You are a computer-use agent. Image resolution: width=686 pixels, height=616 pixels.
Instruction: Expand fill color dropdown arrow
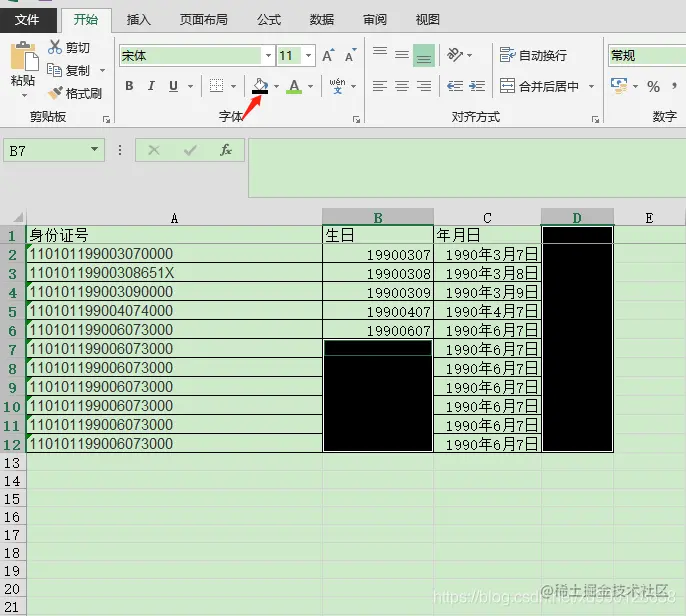point(276,86)
